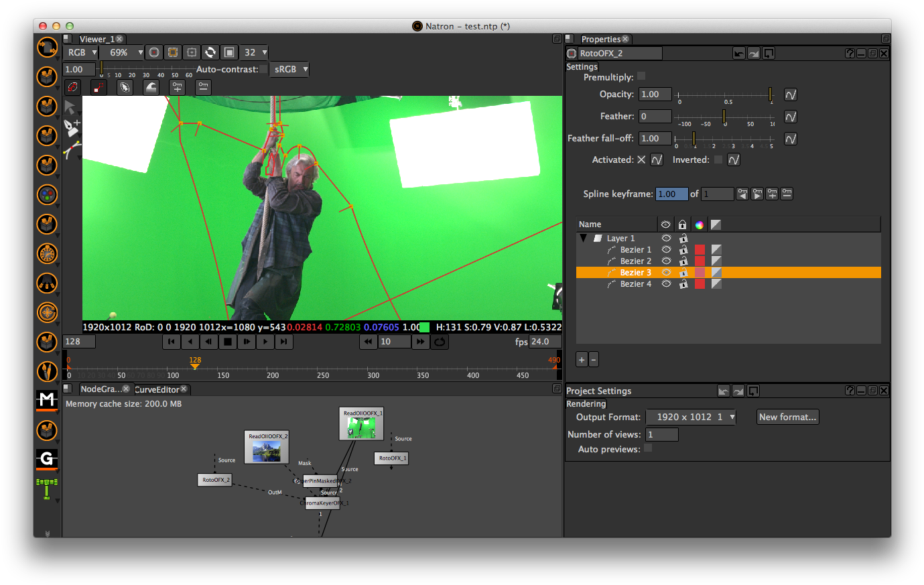Image resolution: width=924 pixels, height=585 pixels.
Task: Enable the Inverted checkbox
Action: click(x=718, y=159)
